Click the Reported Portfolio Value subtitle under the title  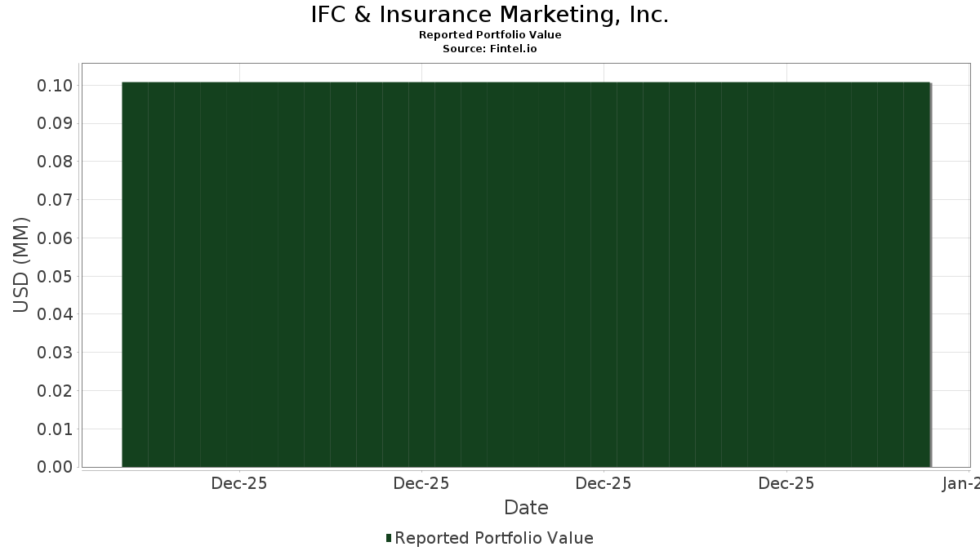click(x=490, y=35)
